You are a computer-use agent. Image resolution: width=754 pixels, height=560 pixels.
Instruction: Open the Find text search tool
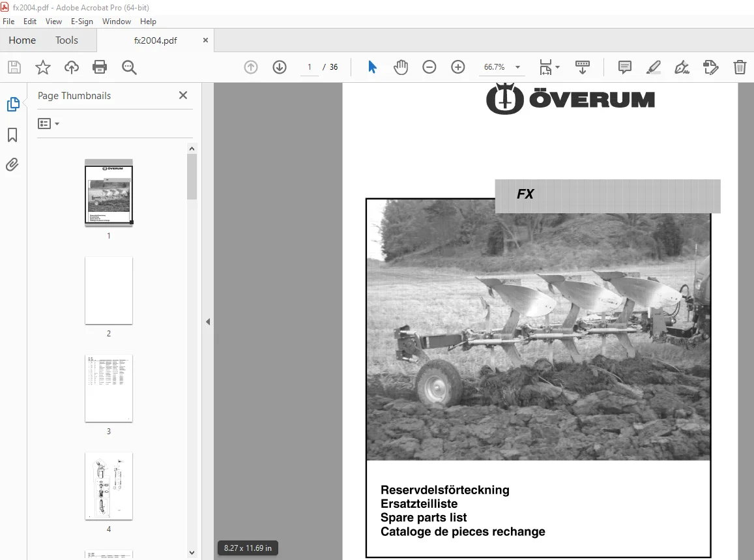[129, 67]
